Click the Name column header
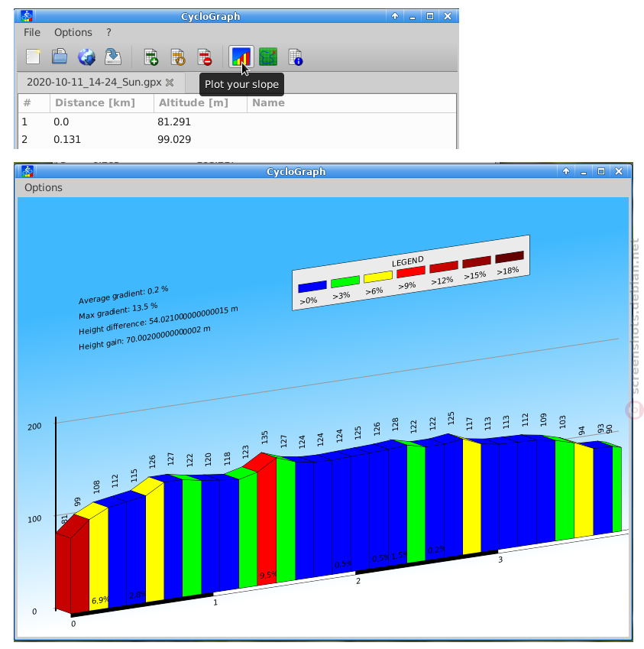644x649 pixels. pos(351,102)
